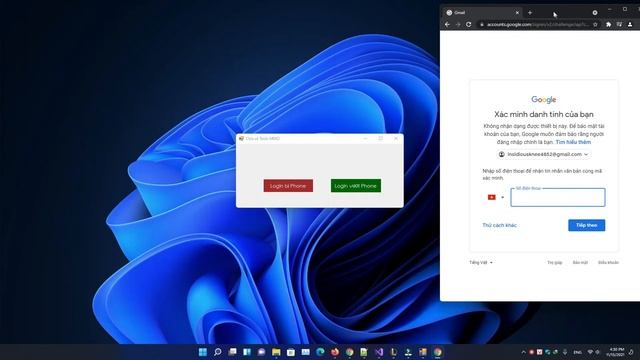Image resolution: width=640 pixels, height=360 pixels.
Task: Click the red "Login bị Phone" button
Action: point(288,186)
